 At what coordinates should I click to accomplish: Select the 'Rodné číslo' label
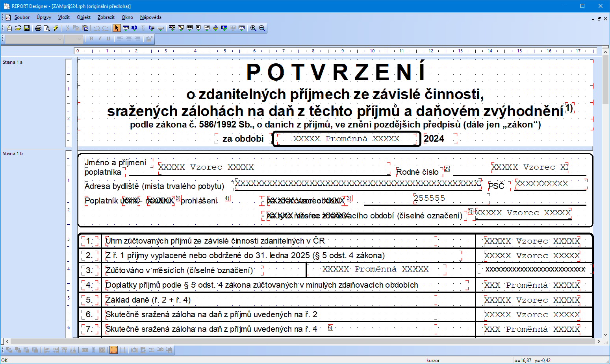coord(417,172)
